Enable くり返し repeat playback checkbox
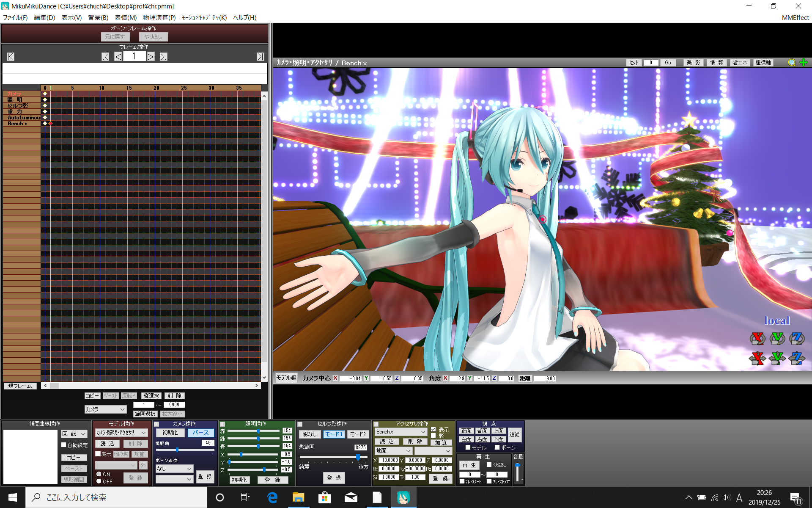Viewport: 812px width, 508px height. [489, 465]
